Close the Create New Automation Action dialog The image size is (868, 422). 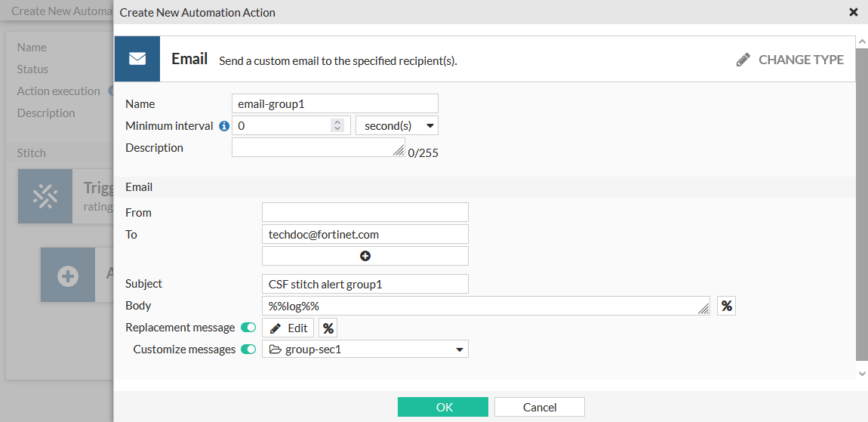[x=854, y=12]
